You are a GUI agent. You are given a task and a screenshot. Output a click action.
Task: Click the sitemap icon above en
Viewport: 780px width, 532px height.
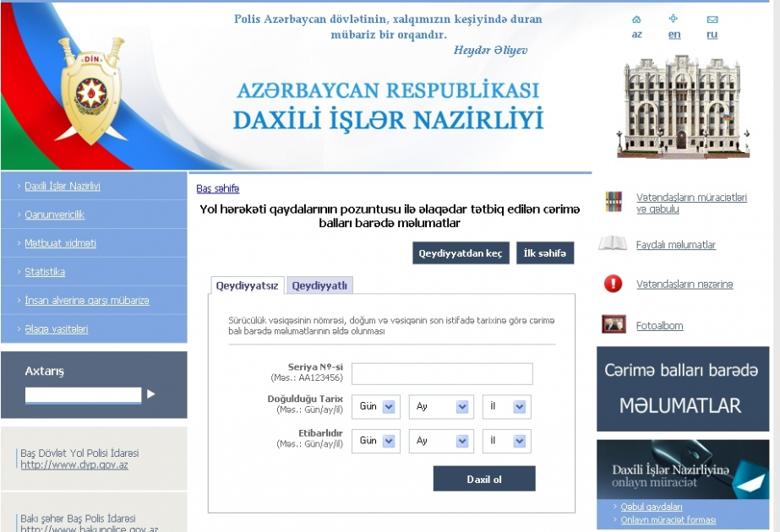(674, 19)
